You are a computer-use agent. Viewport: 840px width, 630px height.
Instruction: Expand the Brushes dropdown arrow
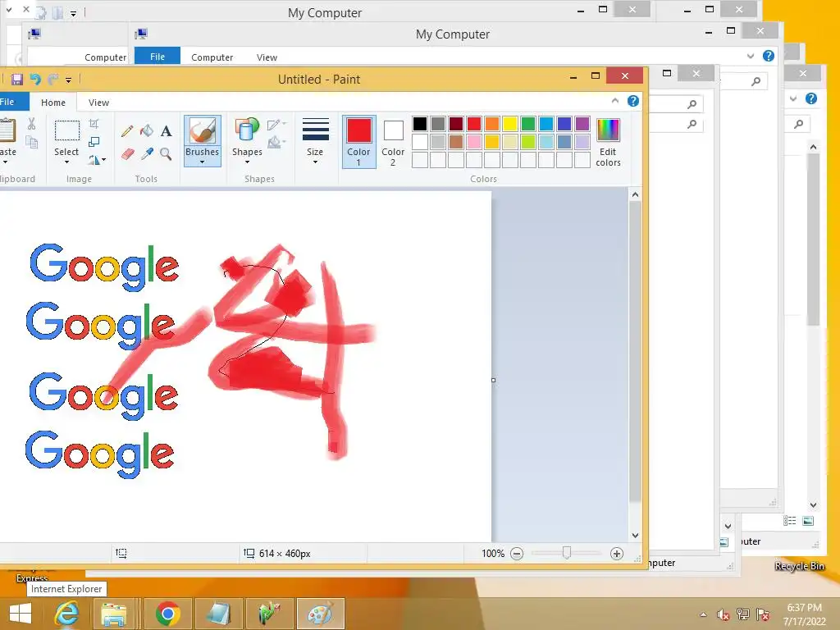tap(203, 162)
